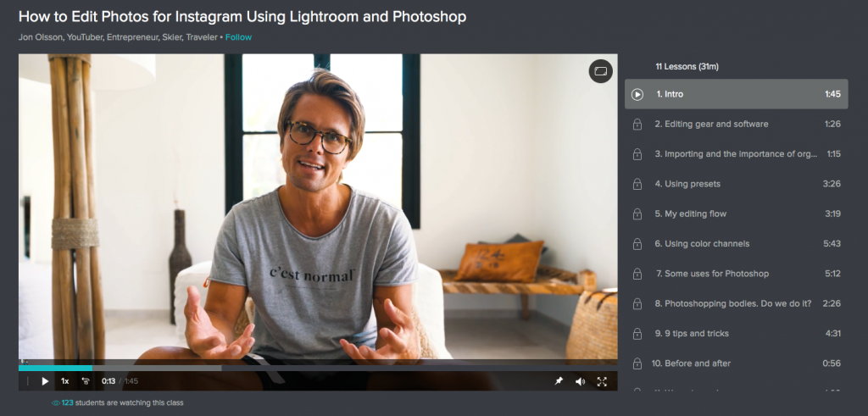This screenshot has width=868, height=416.
Task: Click lock icon for Editing gear lesson
Action: pyautogui.click(x=637, y=125)
